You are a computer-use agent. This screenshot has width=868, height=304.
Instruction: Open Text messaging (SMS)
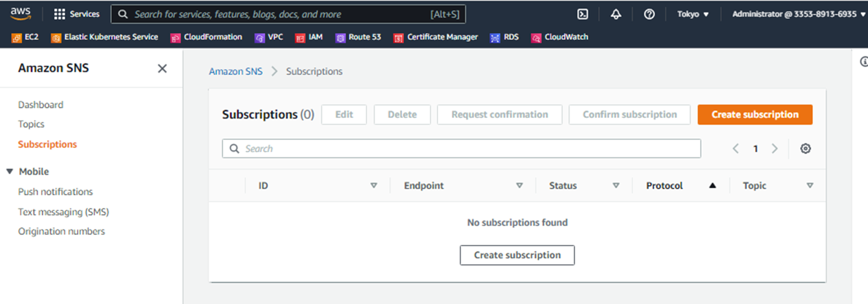[x=63, y=212]
